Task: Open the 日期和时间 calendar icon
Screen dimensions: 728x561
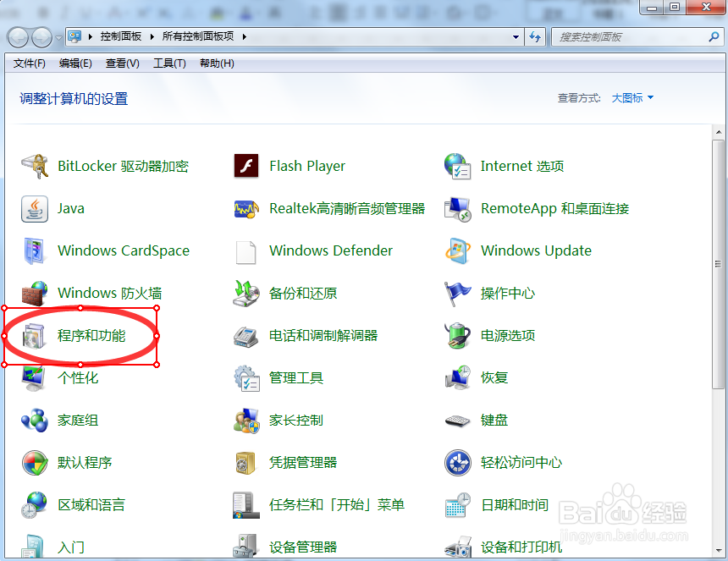Action: [x=458, y=505]
